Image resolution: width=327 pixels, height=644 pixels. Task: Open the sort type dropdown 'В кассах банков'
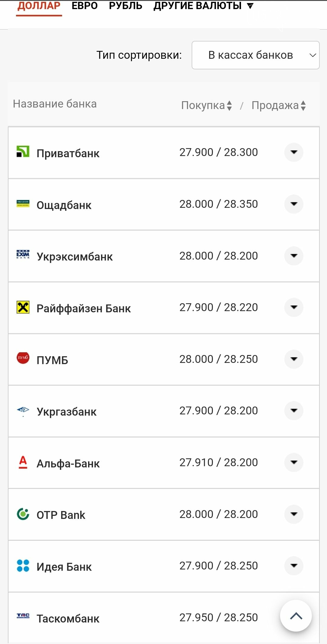pyautogui.click(x=256, y=55)
